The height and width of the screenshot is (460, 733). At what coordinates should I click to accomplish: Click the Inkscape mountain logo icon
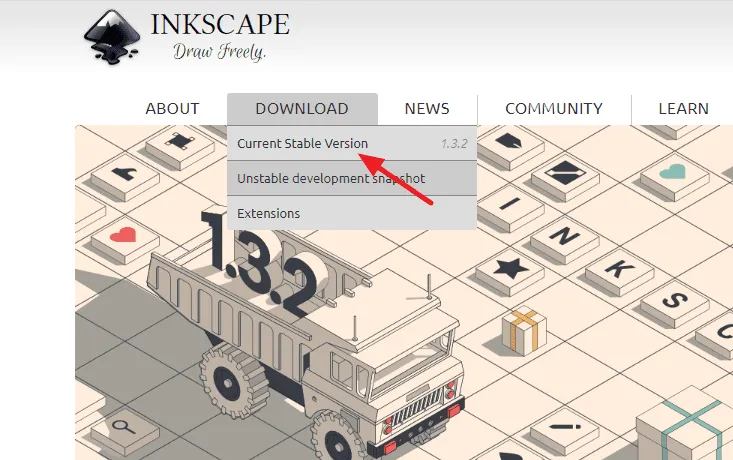tap(112, 37)
